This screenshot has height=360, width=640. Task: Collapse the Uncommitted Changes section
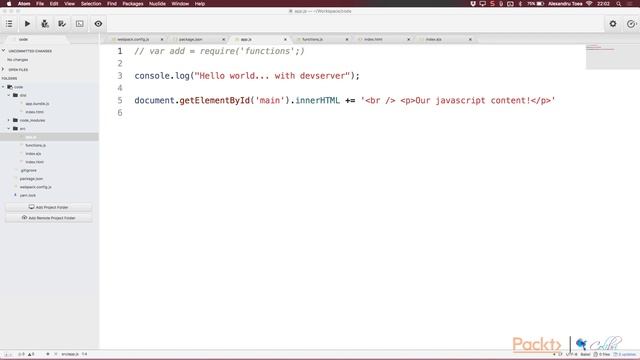coord(4,51)
